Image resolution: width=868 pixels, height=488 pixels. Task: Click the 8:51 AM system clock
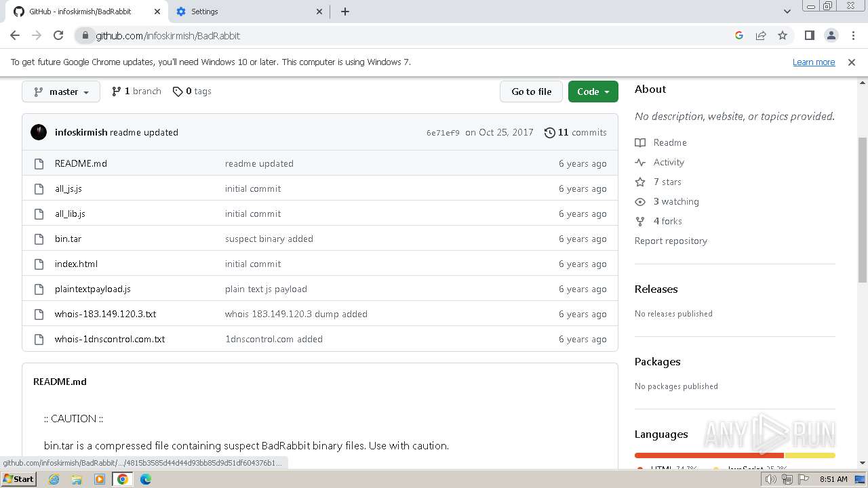click(833, 479)
